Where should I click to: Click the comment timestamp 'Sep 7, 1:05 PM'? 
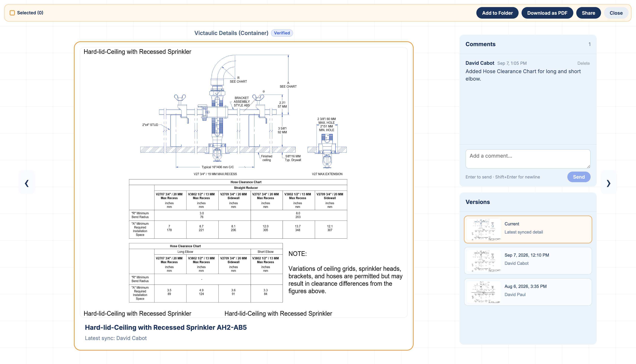[x=512, y=63]
